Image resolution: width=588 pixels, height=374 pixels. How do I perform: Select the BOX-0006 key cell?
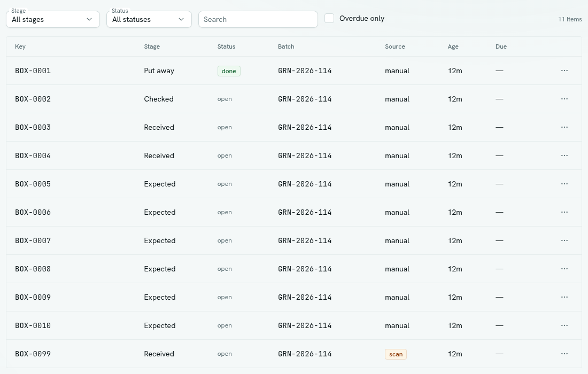[x=33, y=212]
